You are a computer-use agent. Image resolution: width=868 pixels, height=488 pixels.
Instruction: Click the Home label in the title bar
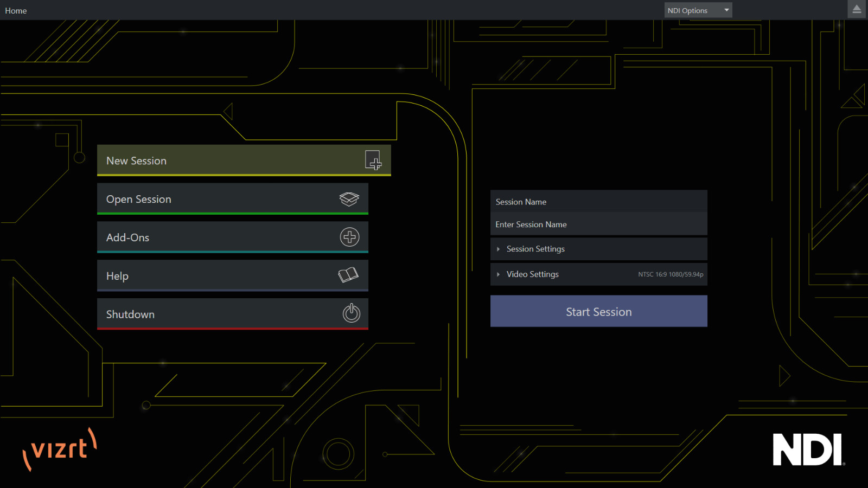point(16,11)
